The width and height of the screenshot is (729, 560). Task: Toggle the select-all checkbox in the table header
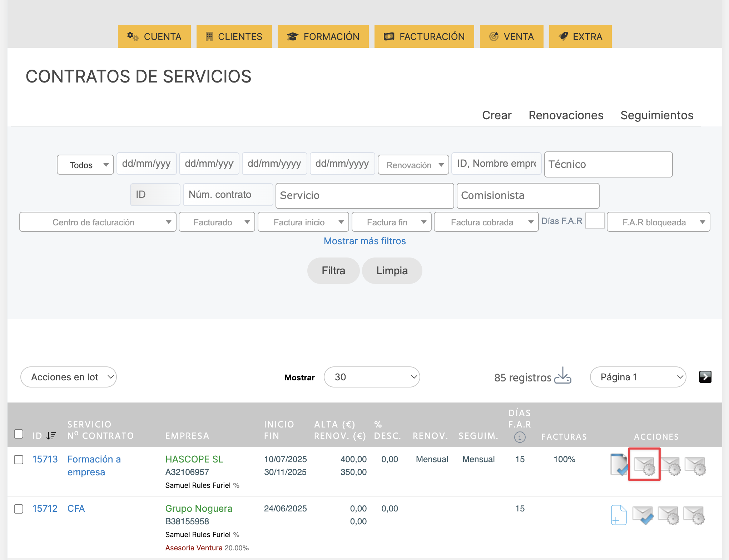pos(19,434)
